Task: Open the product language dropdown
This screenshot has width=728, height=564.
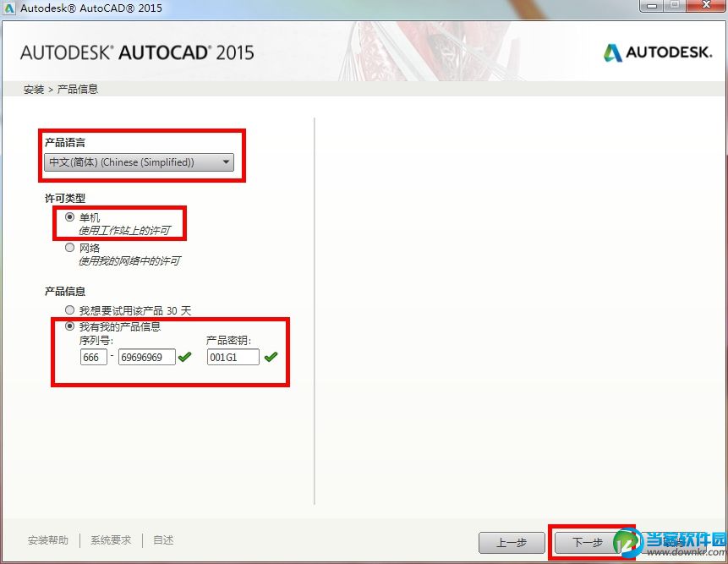Action: tap(139, 162)
